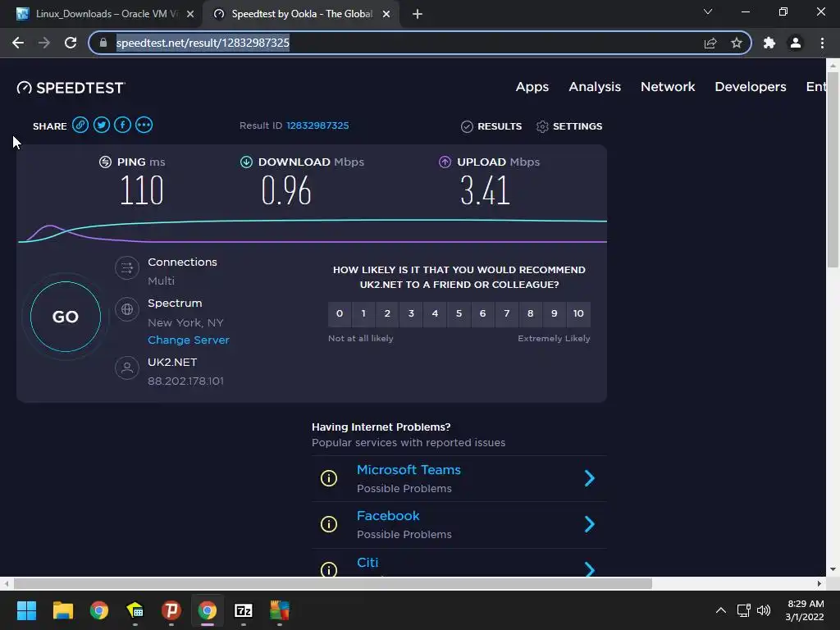The image size is (840, 630).
Task: Bookmark this page with star icon
Action: click(x=737, y=43)
